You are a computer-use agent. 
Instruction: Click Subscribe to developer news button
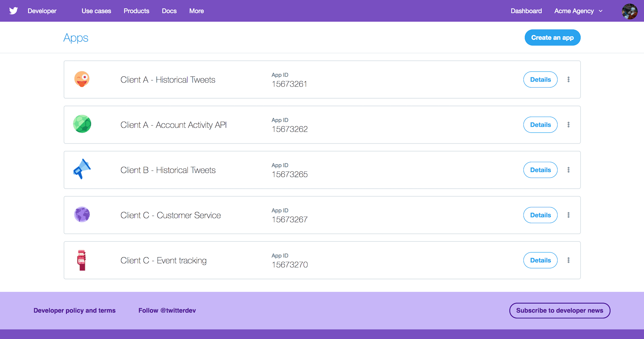coord(559,310)
